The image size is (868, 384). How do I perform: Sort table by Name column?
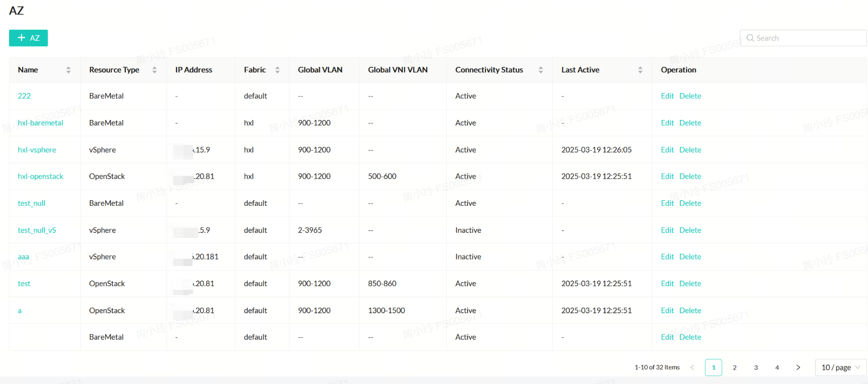[x=68, y=70]
